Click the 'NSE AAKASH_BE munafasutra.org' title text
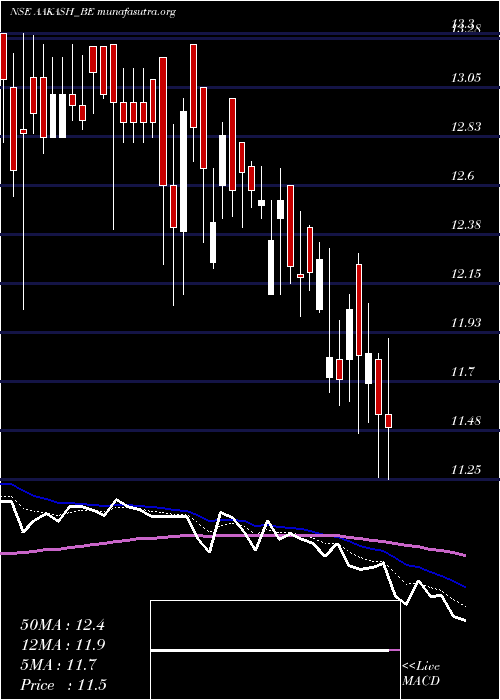This screenshot has width=500, height=700. (92, 12)
